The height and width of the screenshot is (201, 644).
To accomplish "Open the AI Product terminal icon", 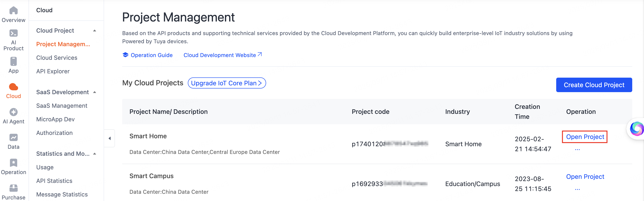I will [14, 33].
